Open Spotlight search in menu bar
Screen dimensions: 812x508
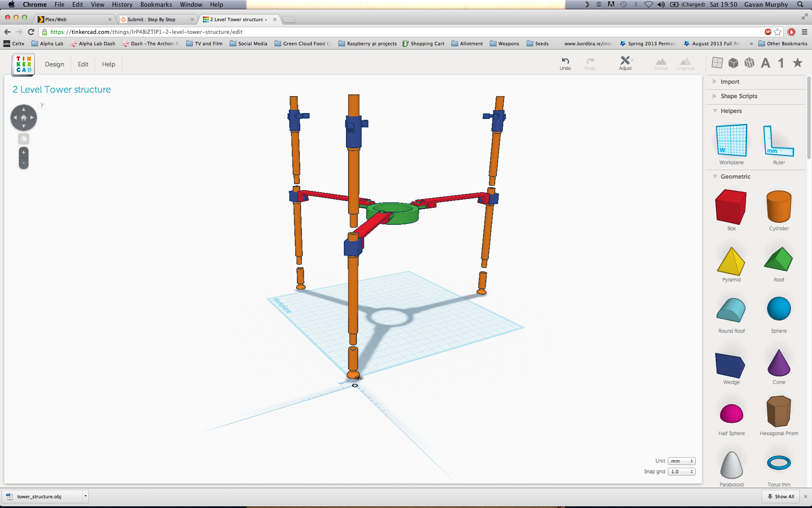800,5
